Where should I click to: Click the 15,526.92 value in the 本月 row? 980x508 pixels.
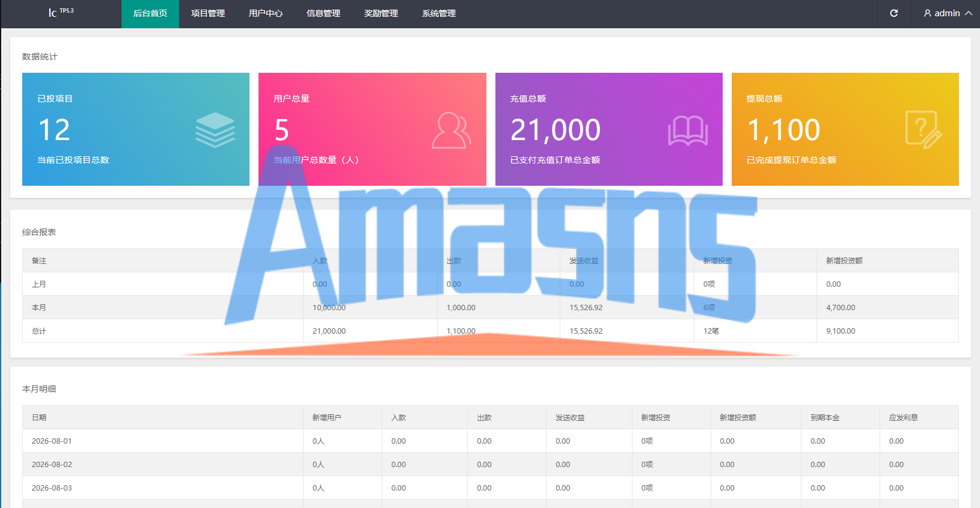click(586, 308)
